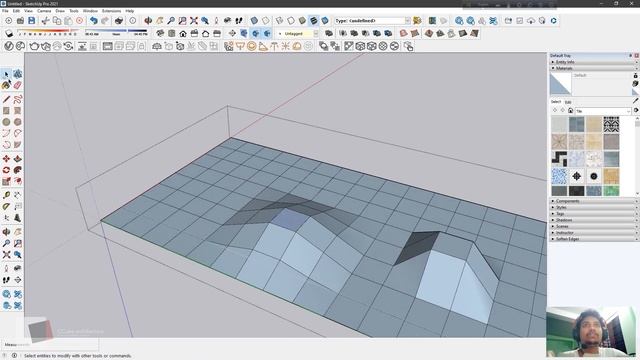Toggle shadows display button

point(9,33)
